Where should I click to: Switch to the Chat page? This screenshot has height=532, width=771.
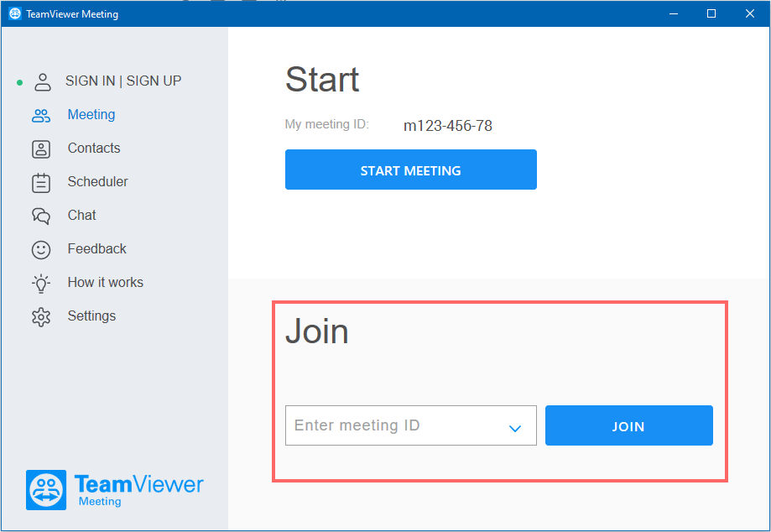(x=81, y=215)
